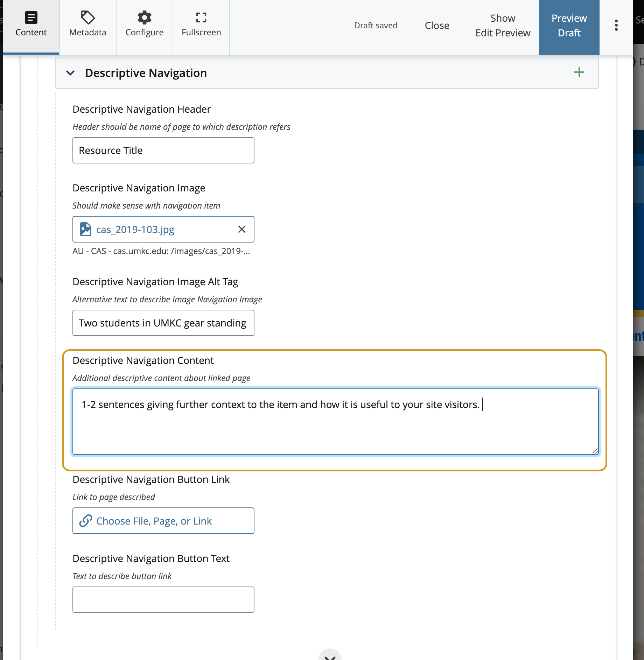Image resolution: width=644 pixels, height=660 pixels.
Task: Collapse the Descriptive Navigation section chevron
Action: pos(70,73)
